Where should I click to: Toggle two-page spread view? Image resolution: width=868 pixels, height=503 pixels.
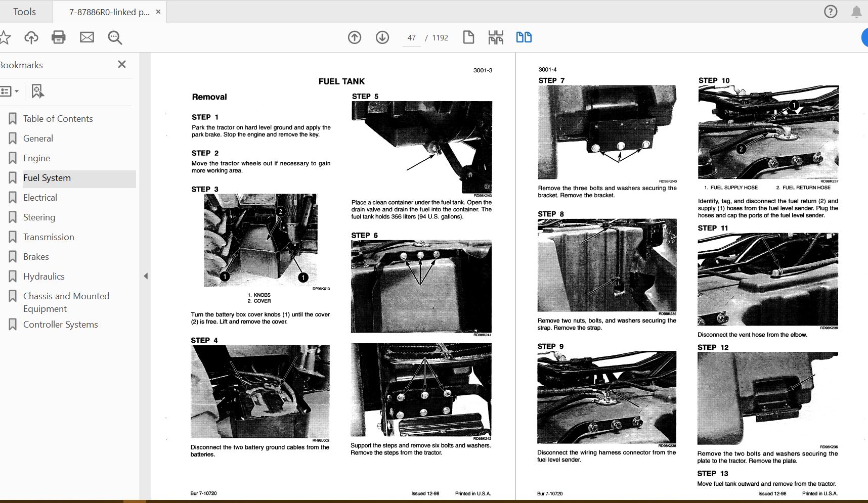pyautogui.click(x=524, y=37)
